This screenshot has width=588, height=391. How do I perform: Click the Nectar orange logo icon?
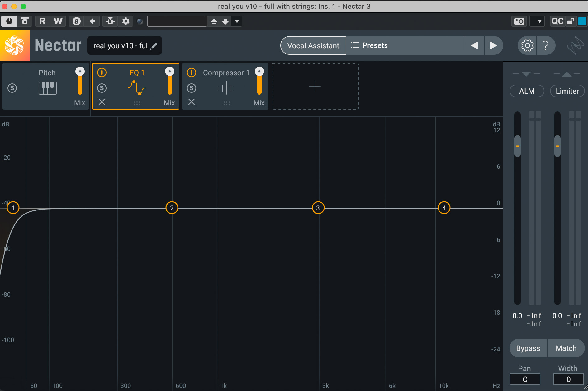coord(15,45)
